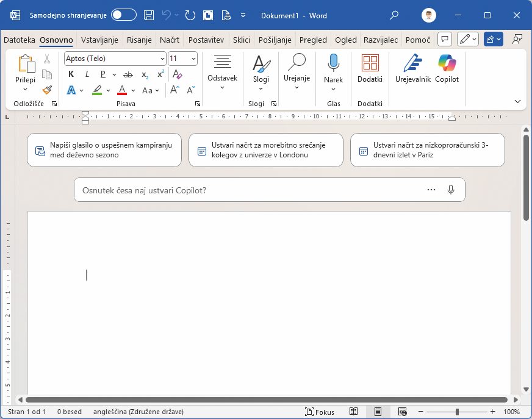The width and height of the screenshot is (532, 419).
Task: Click the Save icon in title bar
Action: click(149, 15)
